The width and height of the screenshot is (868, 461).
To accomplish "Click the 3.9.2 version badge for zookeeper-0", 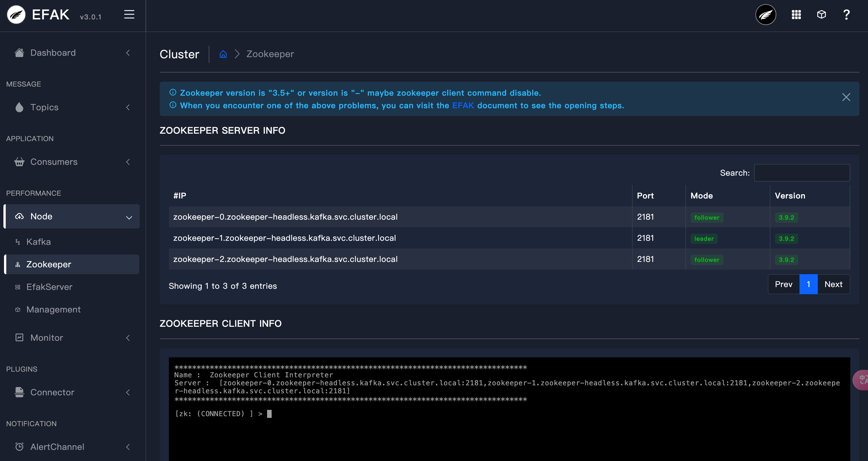I will 786,218.
